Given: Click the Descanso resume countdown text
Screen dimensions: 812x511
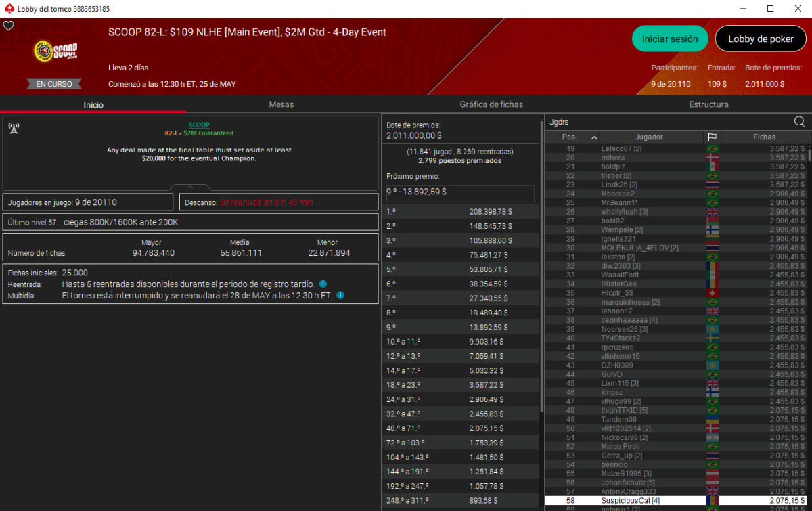Looking at the screenshot, I should 266,202.
